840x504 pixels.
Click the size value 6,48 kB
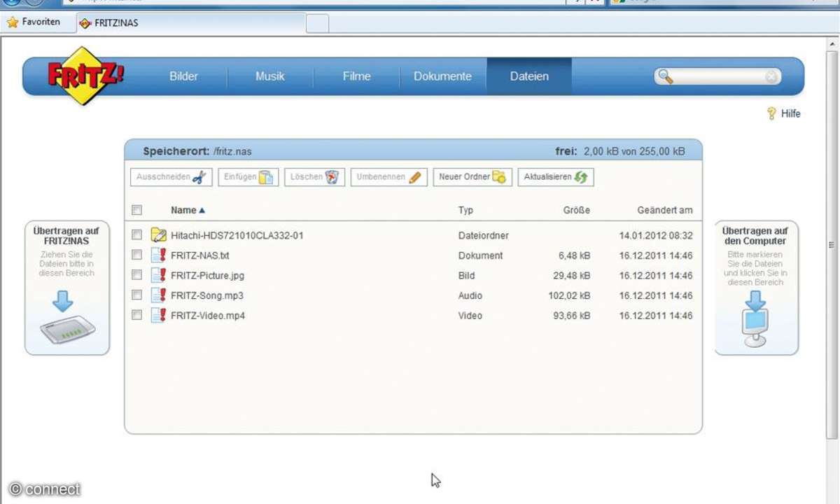click(x=574, y=255)
